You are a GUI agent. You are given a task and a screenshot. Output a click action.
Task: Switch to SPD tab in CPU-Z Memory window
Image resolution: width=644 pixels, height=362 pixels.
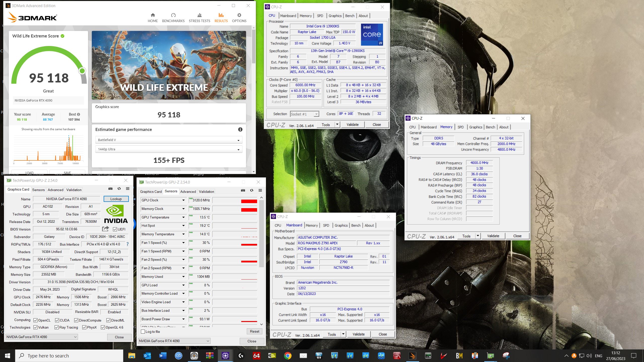tap(461, 127)
